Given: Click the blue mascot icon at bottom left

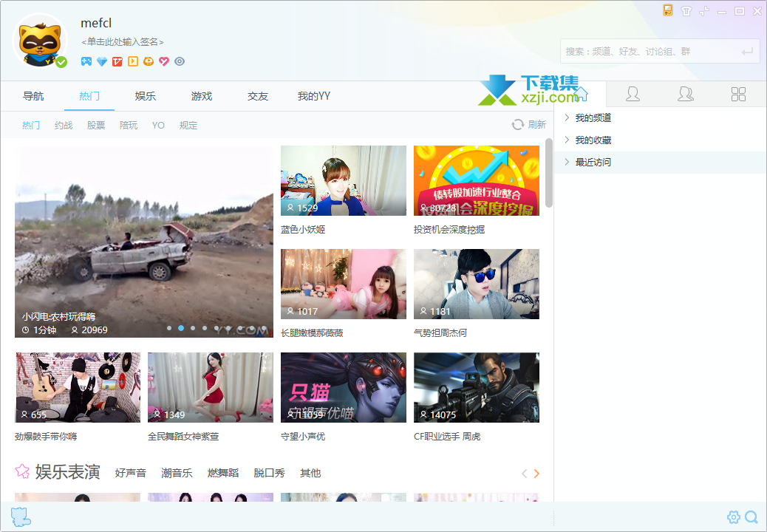Looking at the screenshot, I should tap(21, 516).
